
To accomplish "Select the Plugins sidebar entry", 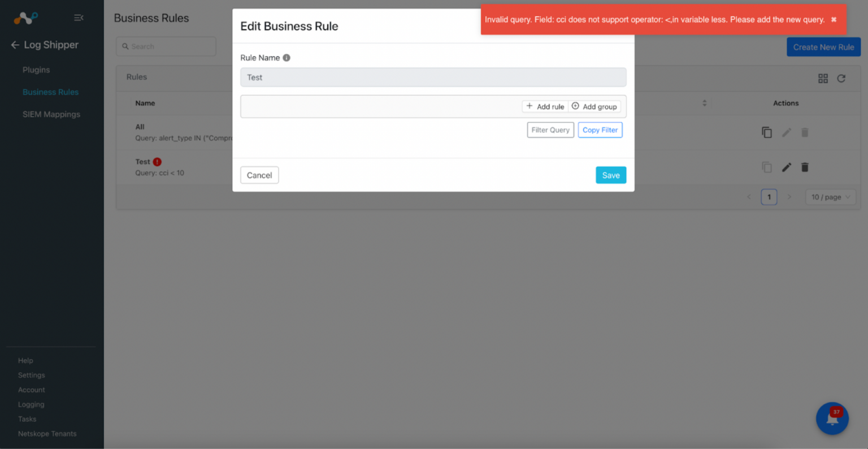I will (36, 70).
